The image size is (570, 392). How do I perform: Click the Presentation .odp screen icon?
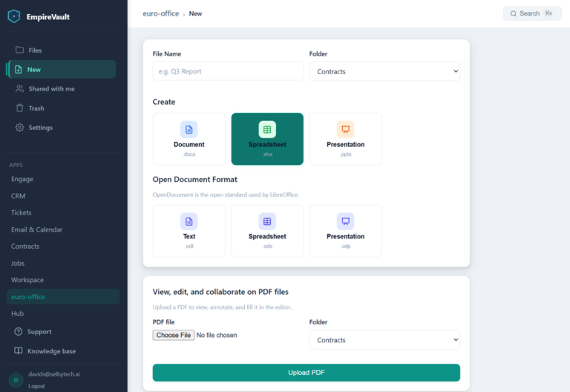tap(345, 221)
